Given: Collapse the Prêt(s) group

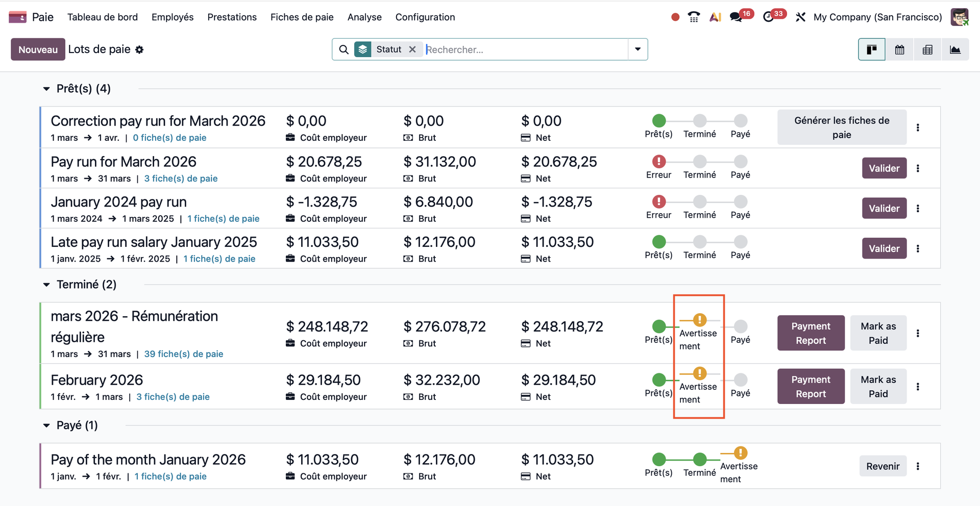Looking at the screenshot, I should pos(46,89).
